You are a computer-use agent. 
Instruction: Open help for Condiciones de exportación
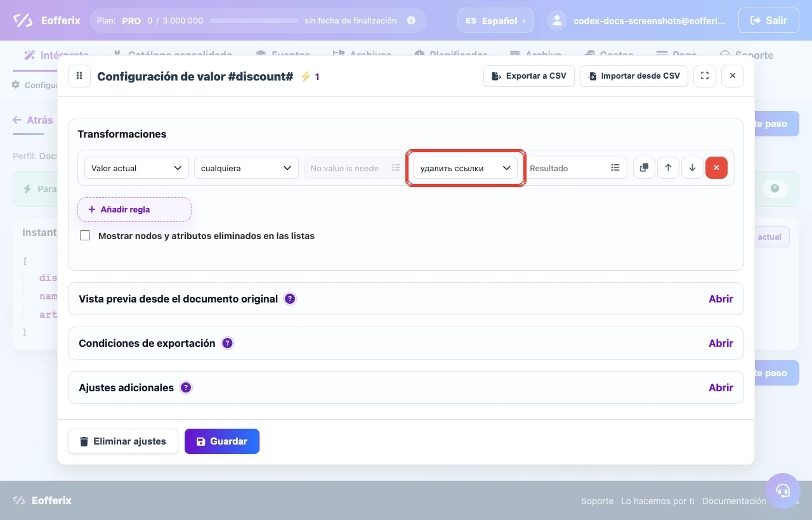pyautogui.click(x=228, y=343)
